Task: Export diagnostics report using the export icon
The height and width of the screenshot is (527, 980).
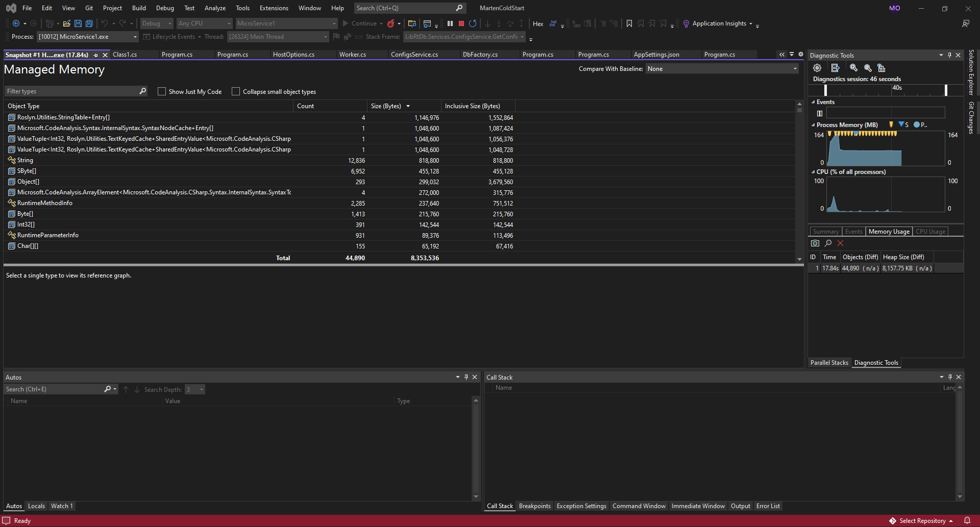Action: click(x=836, y=67)
